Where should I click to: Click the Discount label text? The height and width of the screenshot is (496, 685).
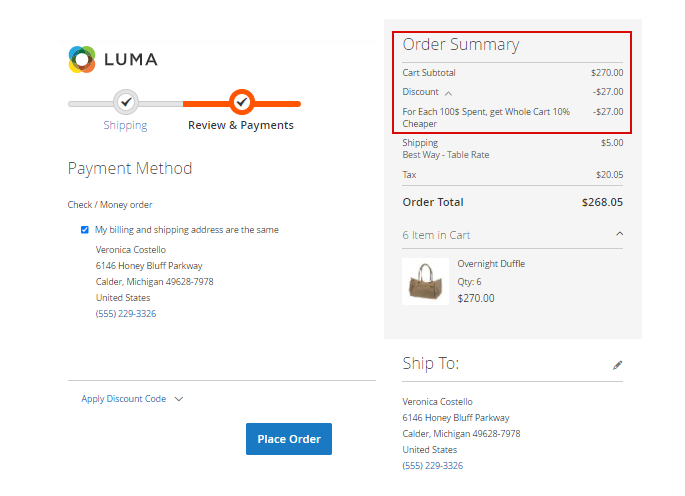[x=420, y=92]
